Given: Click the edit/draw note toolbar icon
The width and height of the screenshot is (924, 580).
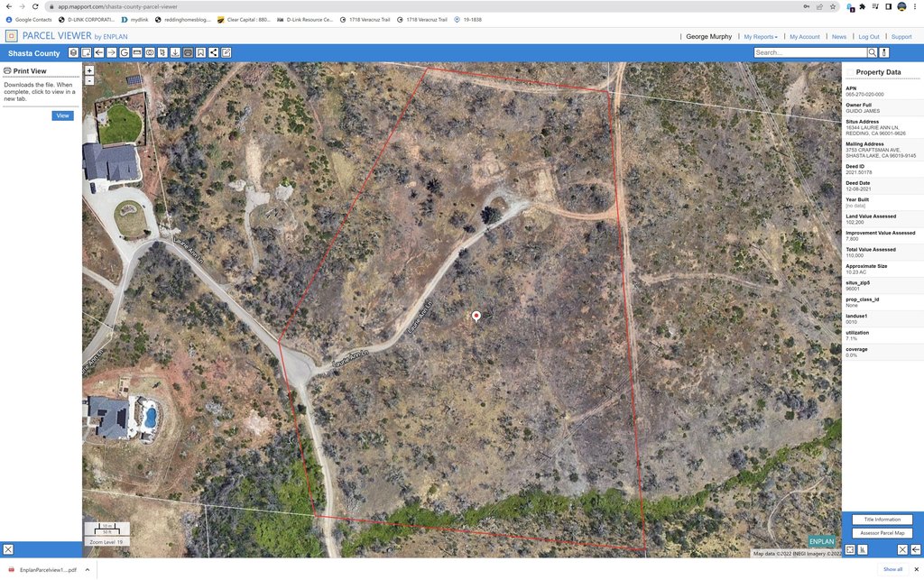Looking at the screenshot, I should 226,53.
